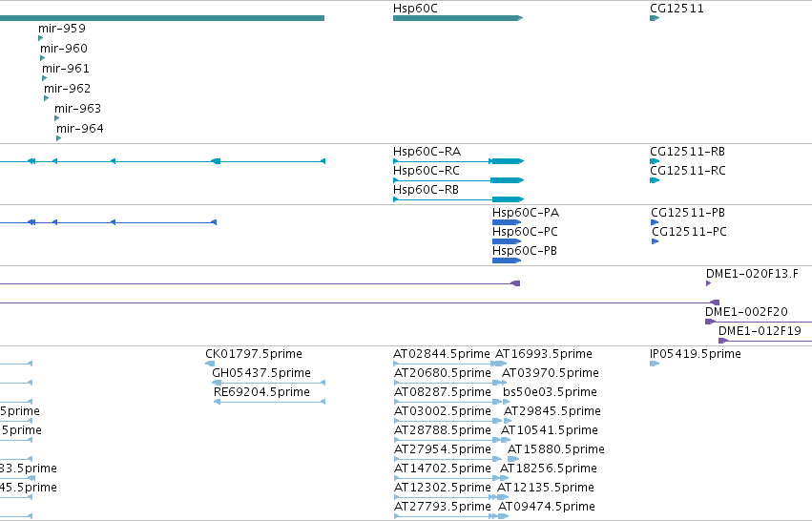The height and width of the screenshot is (521, 812).
Task: Click the AT03970.5prime EST label
Action: pos(550,373)
